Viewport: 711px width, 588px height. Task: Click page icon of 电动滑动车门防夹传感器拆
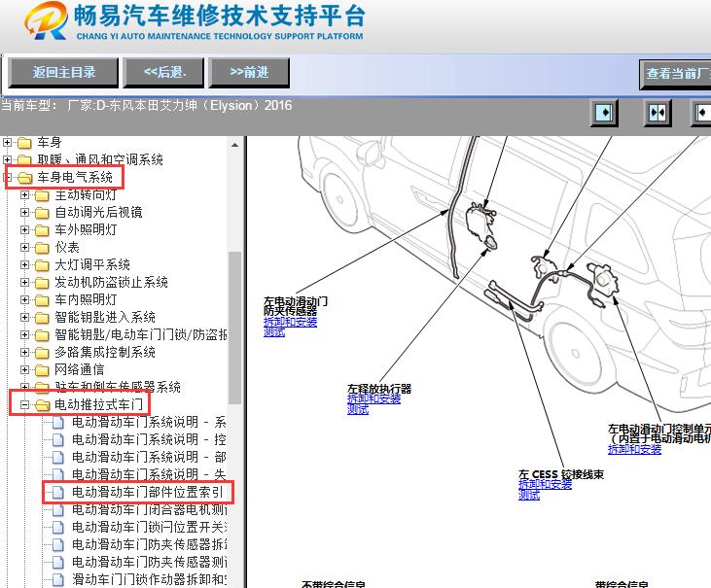pos(58,545)
